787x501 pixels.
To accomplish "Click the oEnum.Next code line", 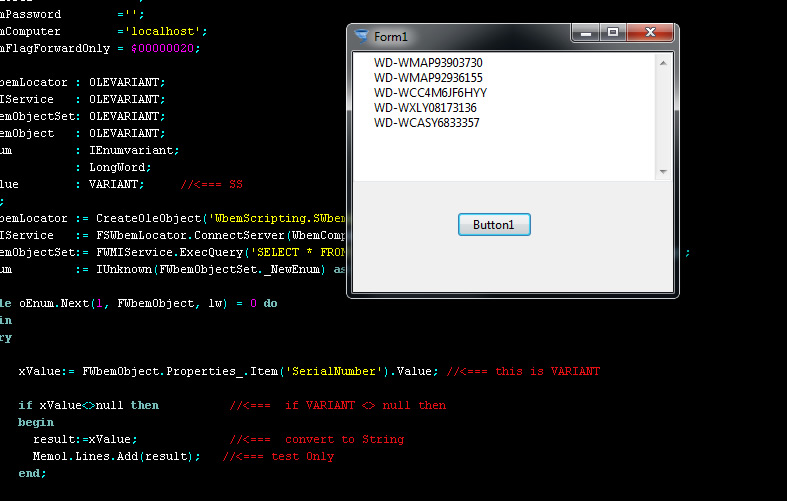I will pos(138,303).
